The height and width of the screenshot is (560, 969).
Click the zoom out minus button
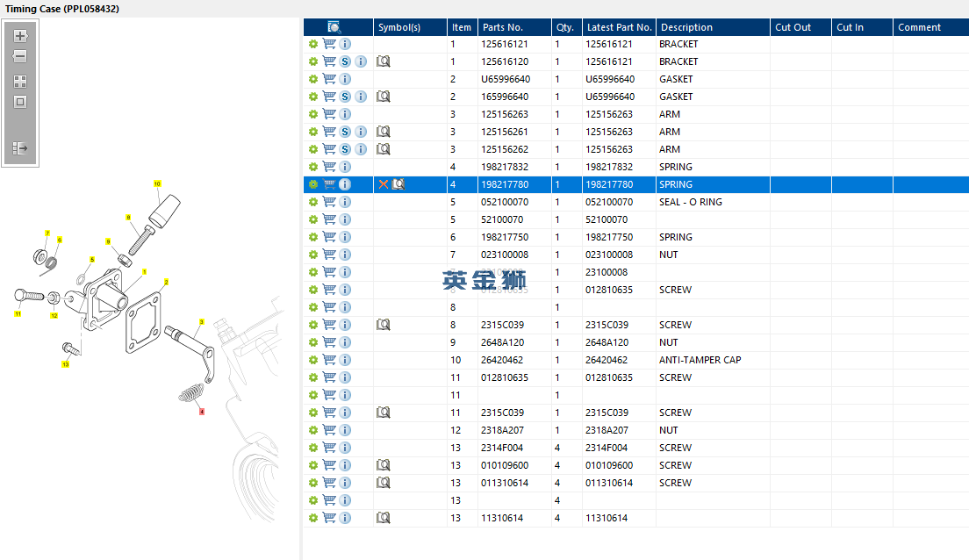tap(20, 56)
